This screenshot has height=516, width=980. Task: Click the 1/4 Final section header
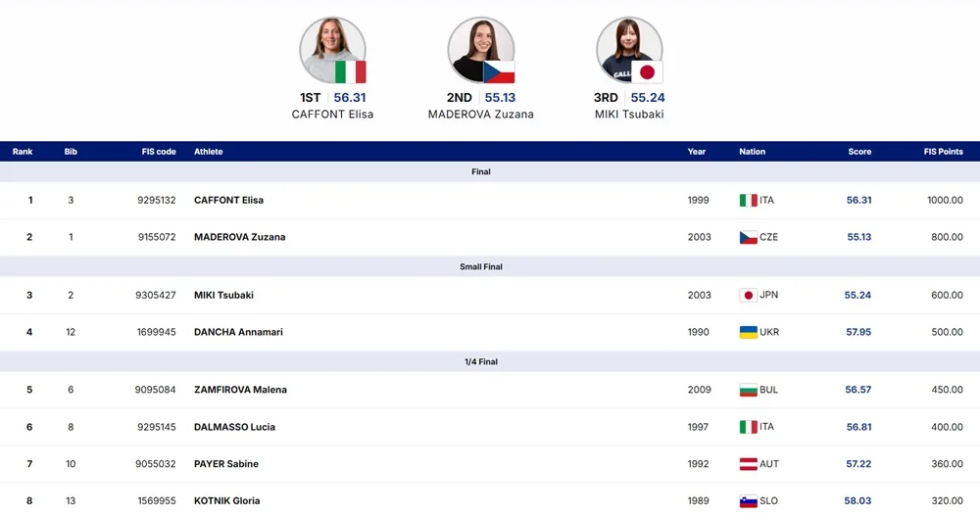point(480,362)
